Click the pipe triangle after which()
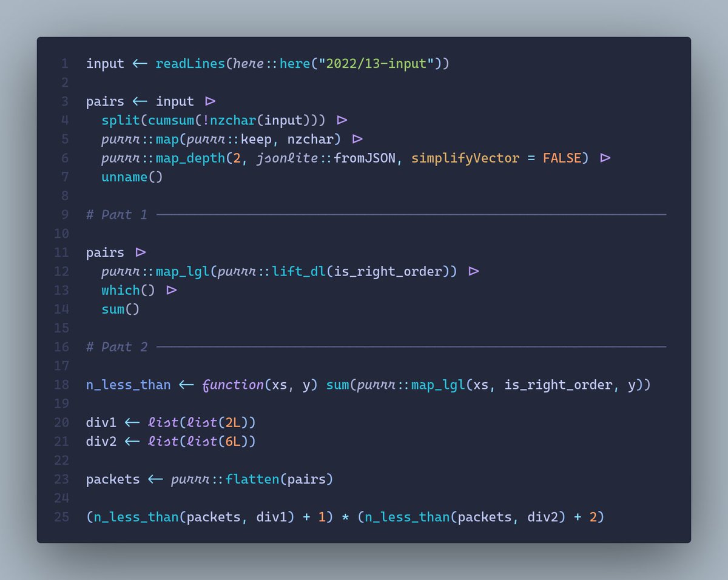Image resolution: width=728 pixels, height=580 pixels. 172,290
